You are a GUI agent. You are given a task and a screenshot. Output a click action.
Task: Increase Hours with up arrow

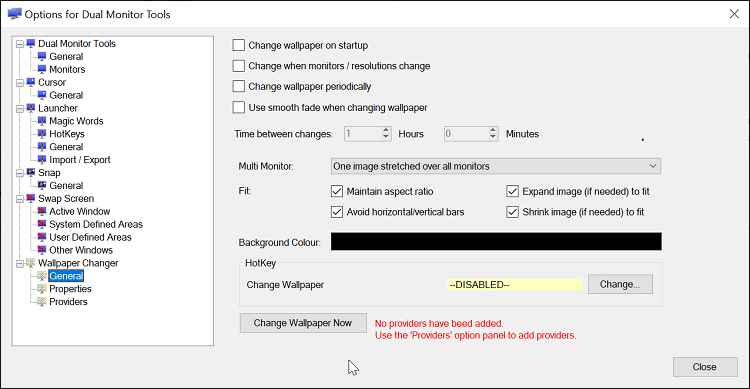click(x=386, y=130)
